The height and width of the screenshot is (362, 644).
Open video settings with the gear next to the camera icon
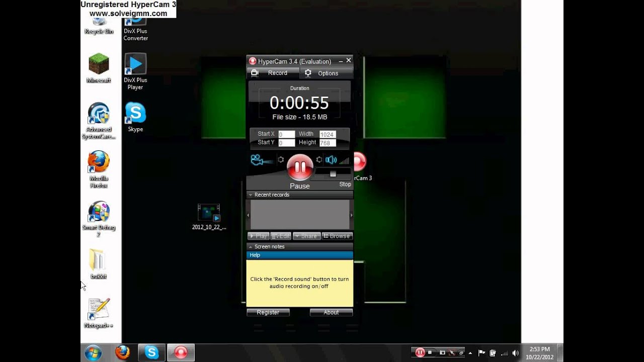point(281,160)
